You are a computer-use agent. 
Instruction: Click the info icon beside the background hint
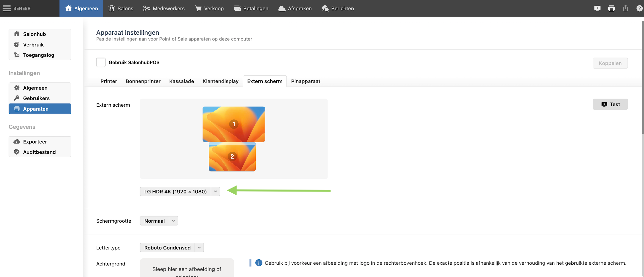[x=259, y=263]
